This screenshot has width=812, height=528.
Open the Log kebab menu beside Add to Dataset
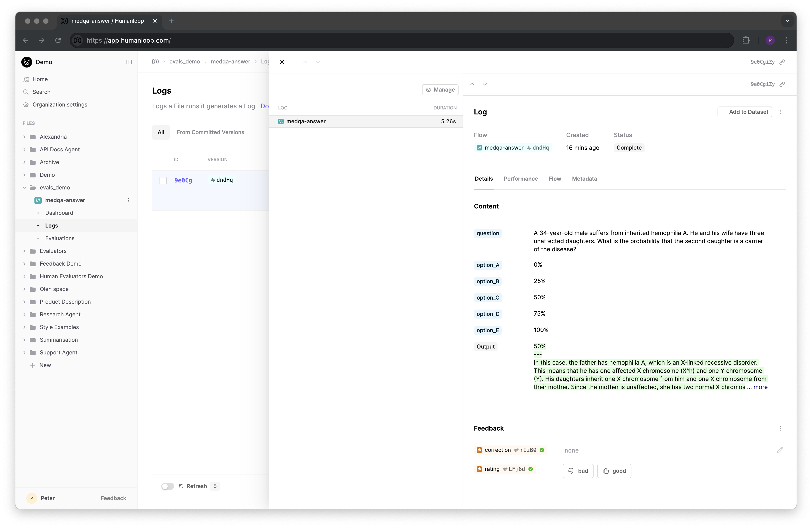click(780, 112)
